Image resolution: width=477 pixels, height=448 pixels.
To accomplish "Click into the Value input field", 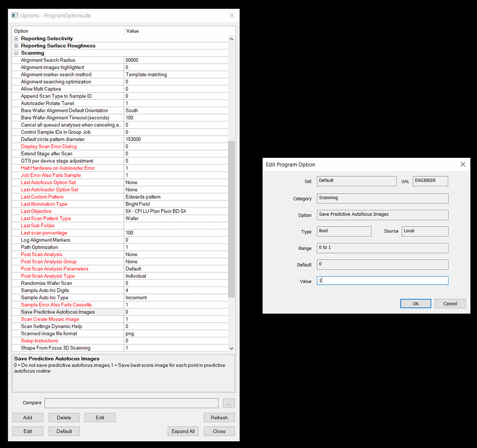I will pyautogui.click(x=383, y=281).
